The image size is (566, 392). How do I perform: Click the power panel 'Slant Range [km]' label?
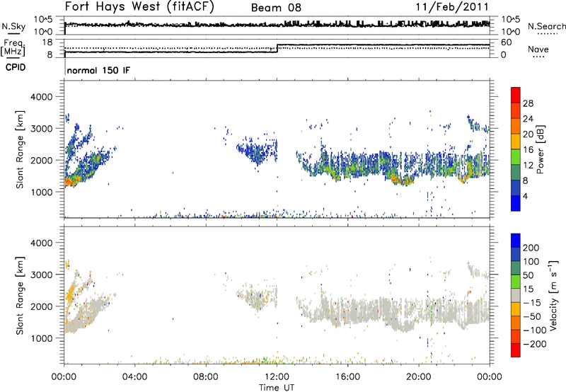pyautogui.click(x=20, y=149)
